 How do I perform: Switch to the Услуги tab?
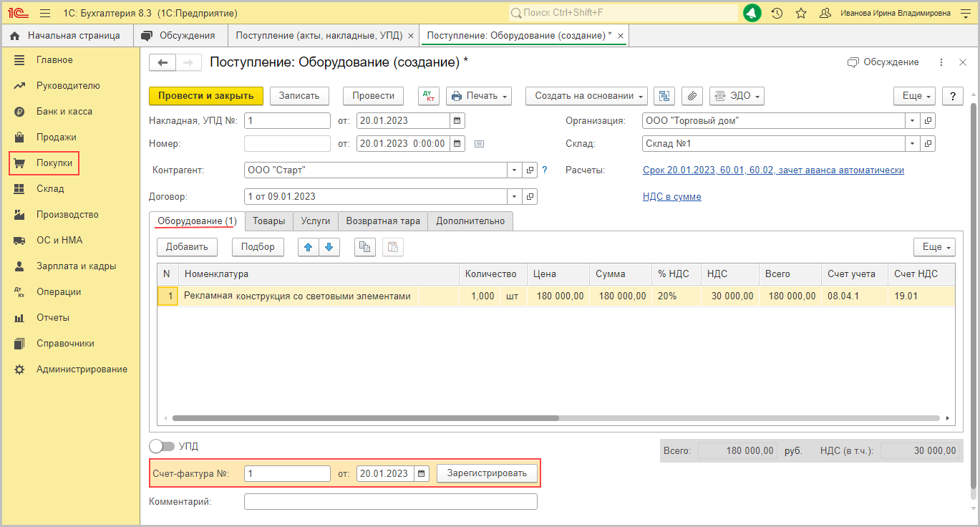[316, 221]
